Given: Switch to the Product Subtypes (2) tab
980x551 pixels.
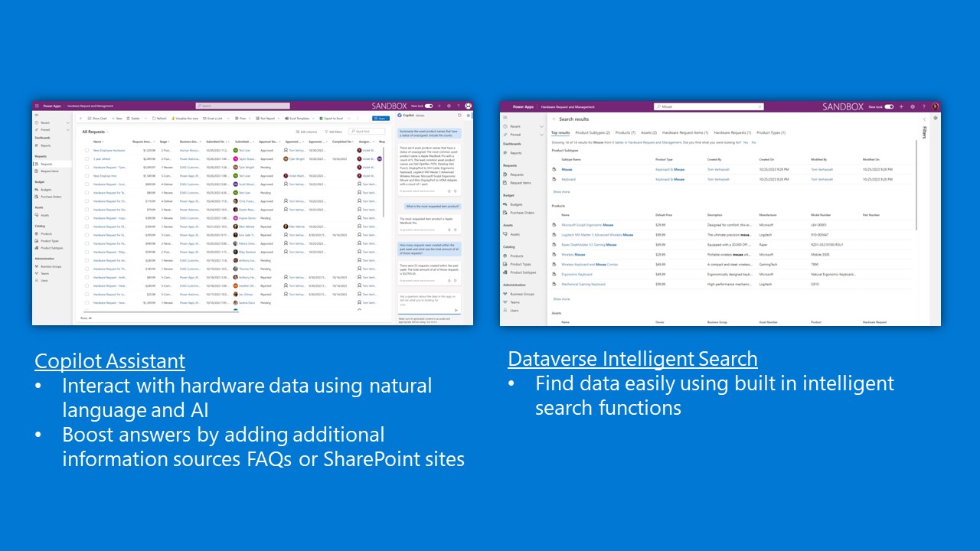Looking at the screenshot, I should pyautogui.click(x=593, y=132).
